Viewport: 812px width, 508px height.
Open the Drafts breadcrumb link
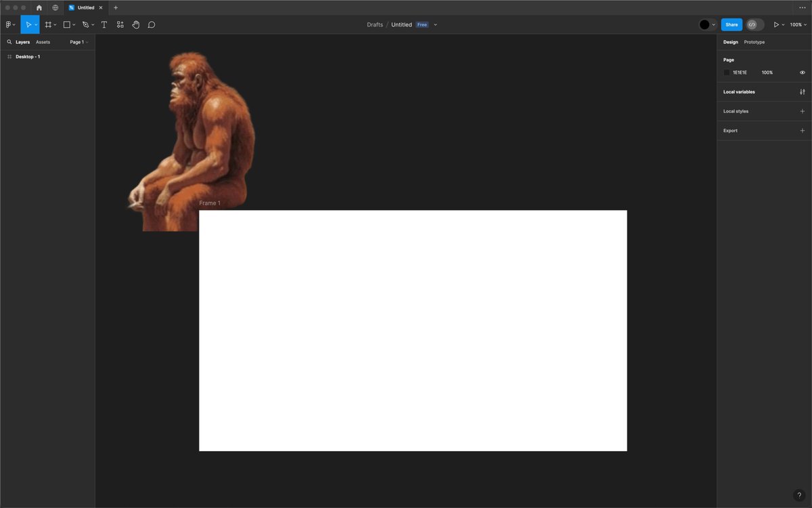(375, 24)
